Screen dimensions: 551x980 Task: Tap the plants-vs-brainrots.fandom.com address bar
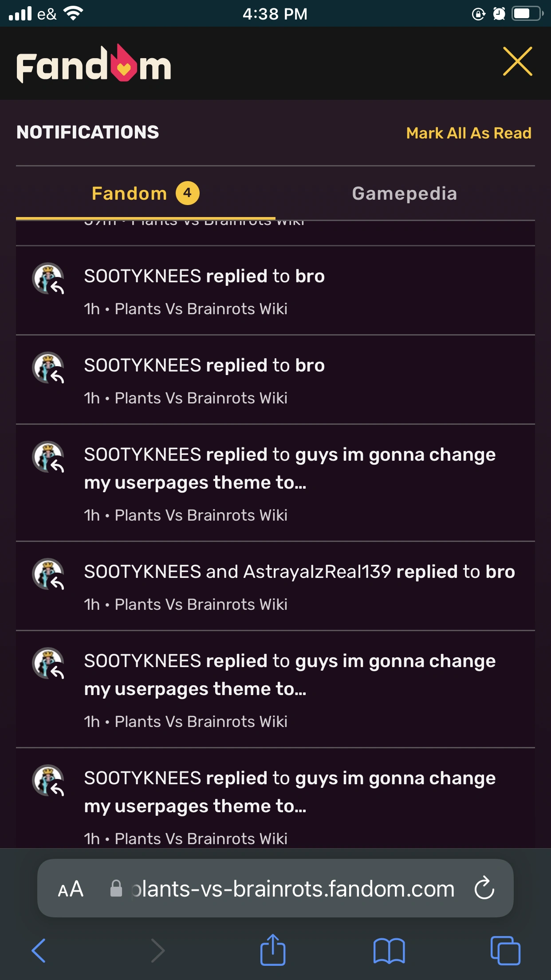(x=293, y=889)
